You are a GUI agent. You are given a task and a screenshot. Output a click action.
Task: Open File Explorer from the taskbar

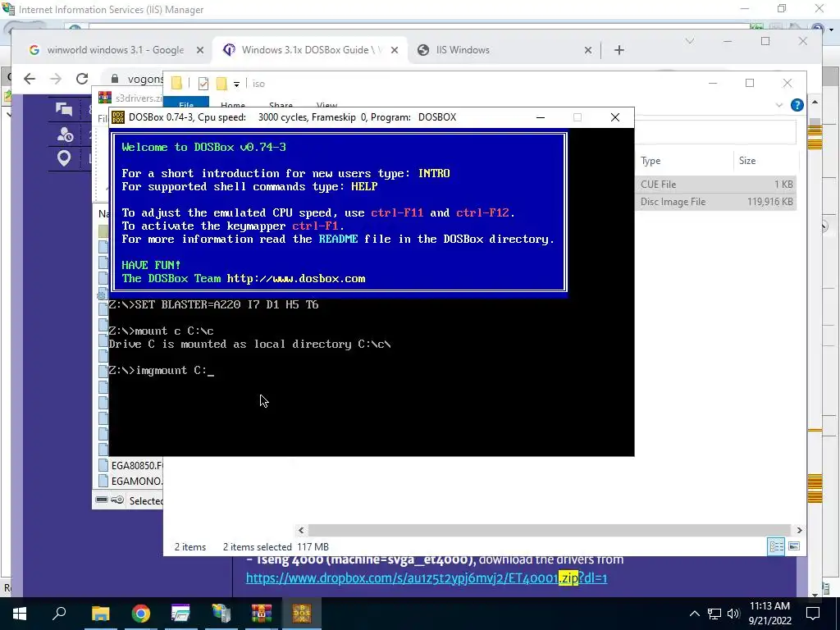[x=100, y=614]
